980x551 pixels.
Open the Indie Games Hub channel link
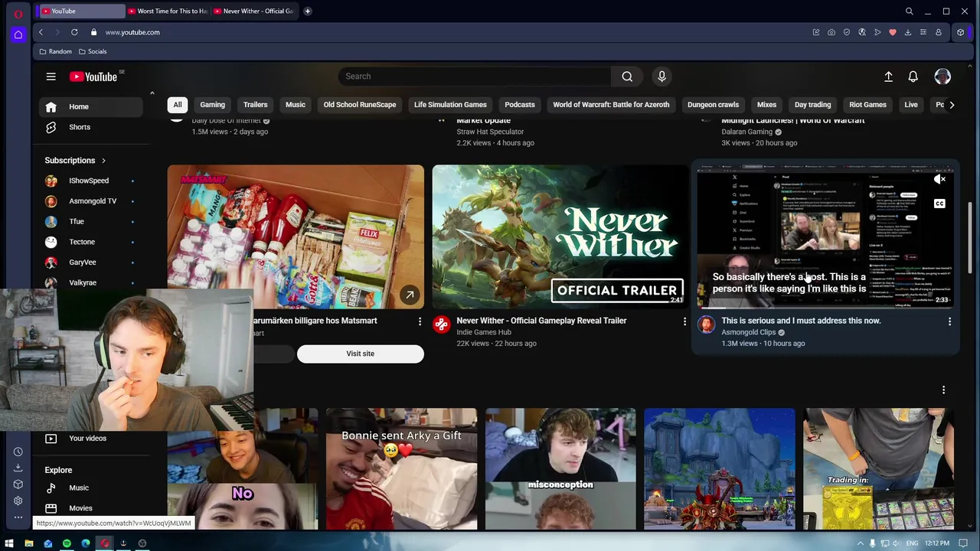tap(484, 332)
